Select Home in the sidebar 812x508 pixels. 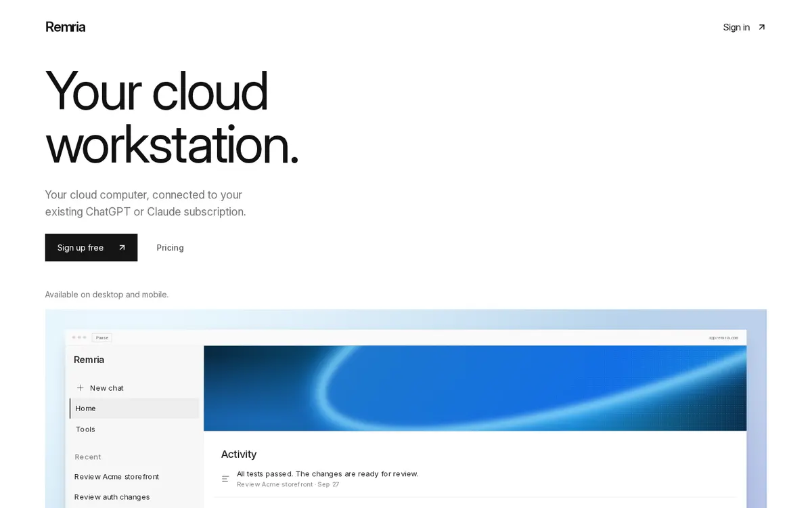coord(134,408)
